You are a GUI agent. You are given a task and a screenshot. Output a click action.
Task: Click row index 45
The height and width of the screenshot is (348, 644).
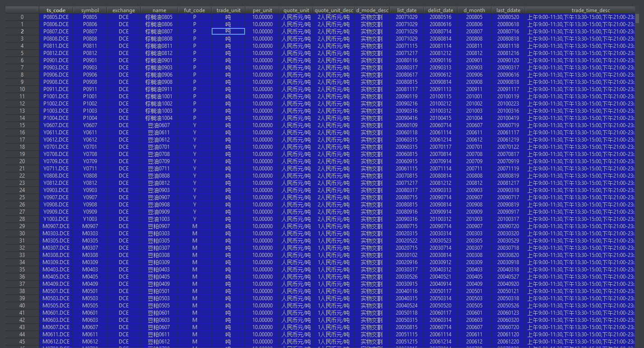pos(22,342)
